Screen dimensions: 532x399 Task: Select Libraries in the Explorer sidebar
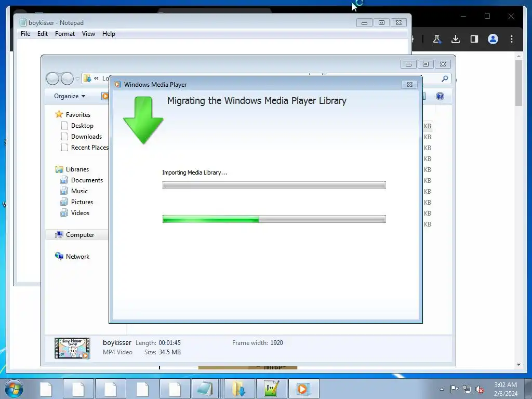(x=77, y=169)
